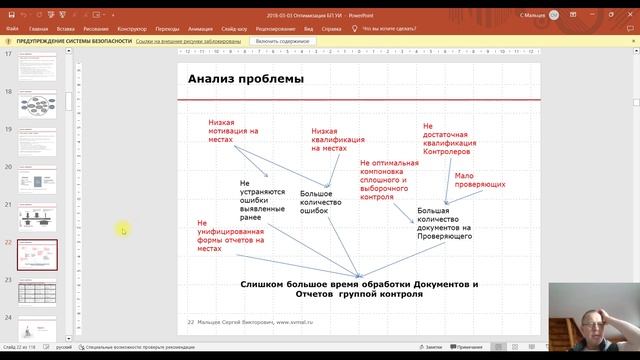Switch to Slide Sorter view icon

click(x=515, y=347)
